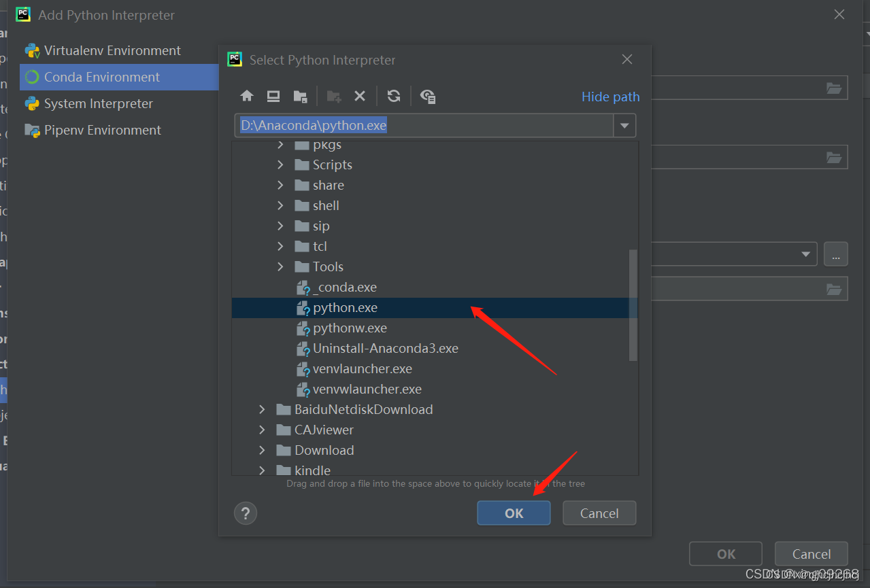This screenshot has width=870, height=588.
Task: Expand the CAJviewer folder
Action: coord(262,430)
